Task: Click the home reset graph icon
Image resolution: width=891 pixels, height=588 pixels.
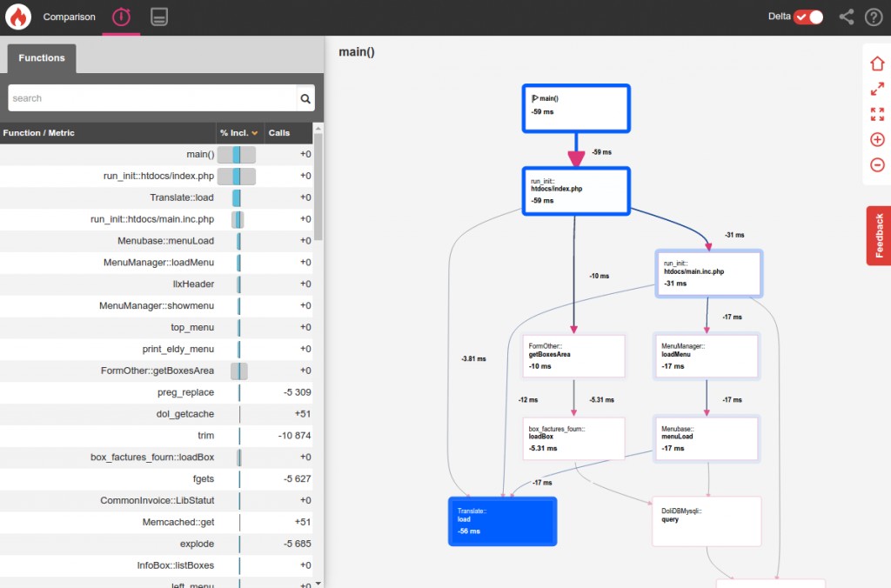Action: pos(877,63)
